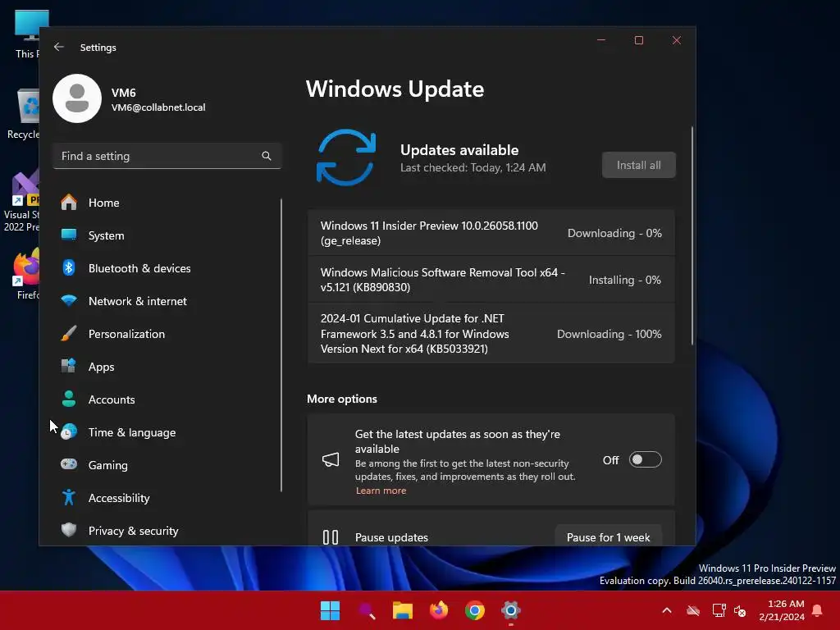
Task: Open Time & language label
Action: (x=132, y=432)
